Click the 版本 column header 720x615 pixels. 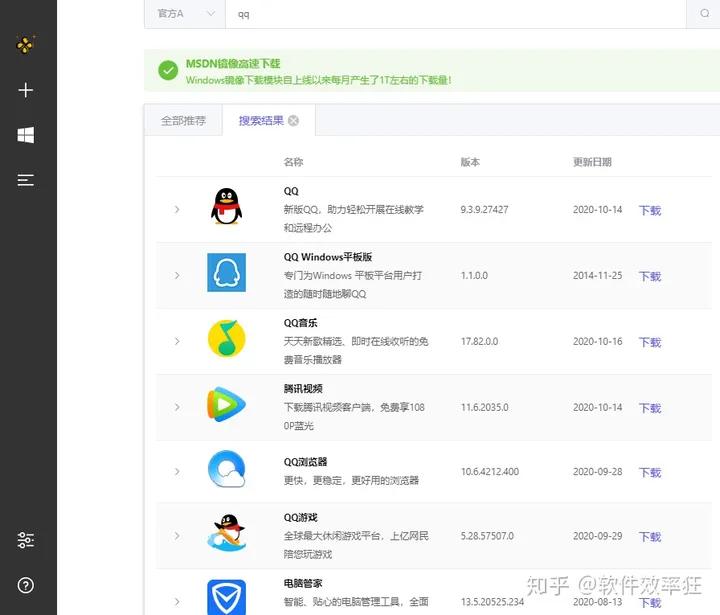point(470,162)
